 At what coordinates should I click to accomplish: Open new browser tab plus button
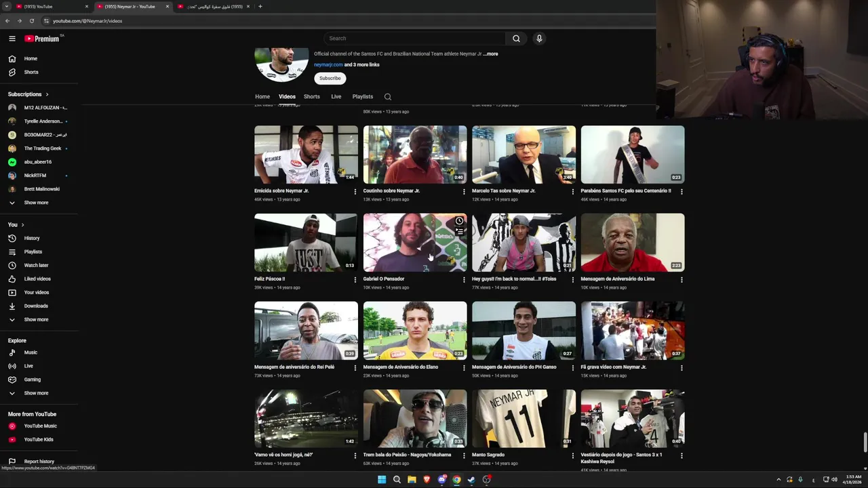coord(260,7)
